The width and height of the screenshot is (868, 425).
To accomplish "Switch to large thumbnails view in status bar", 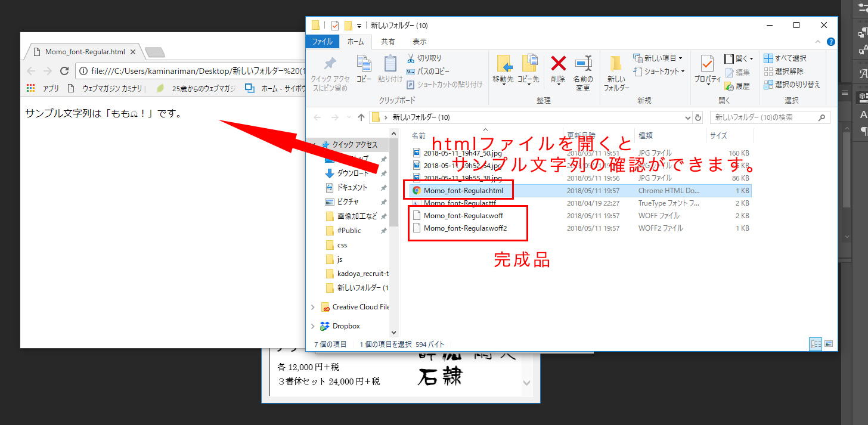I will (x=828, y=344).
